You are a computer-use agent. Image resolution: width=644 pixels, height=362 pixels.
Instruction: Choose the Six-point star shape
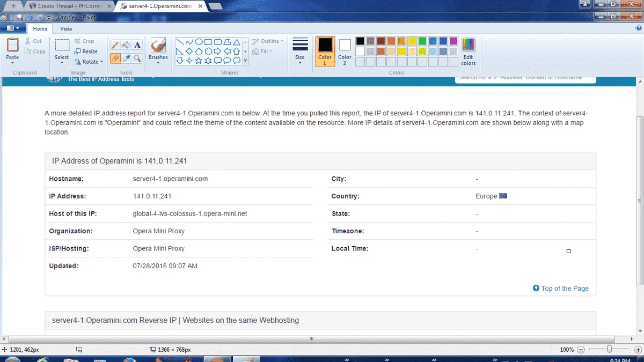(208, 61)
